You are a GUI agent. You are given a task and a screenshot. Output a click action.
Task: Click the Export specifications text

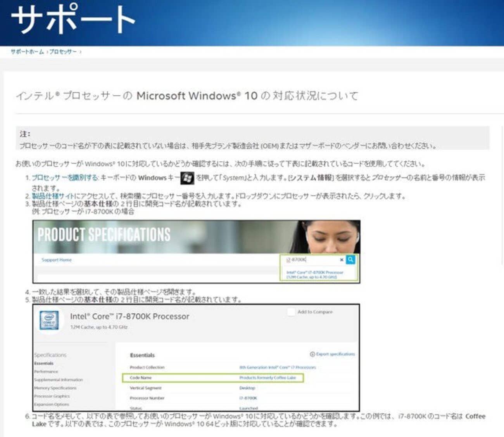point(335,354)
